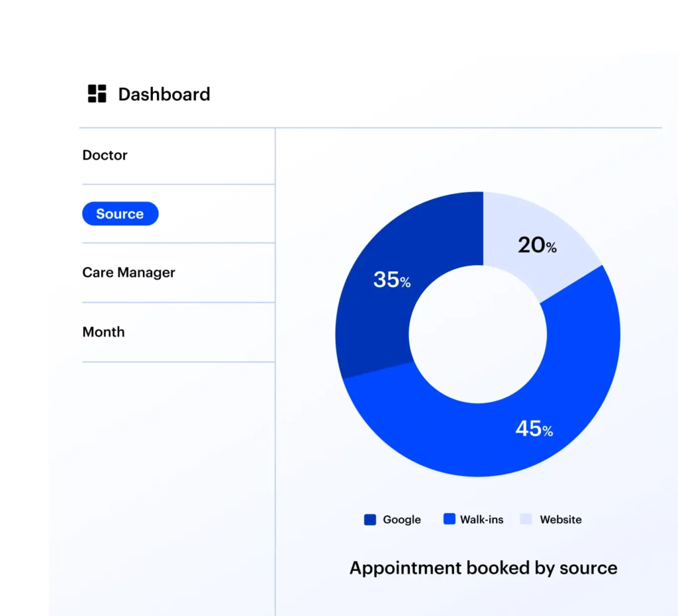Click the 20% label on the donut chart
Screen dimensions: 678x616
536,246
